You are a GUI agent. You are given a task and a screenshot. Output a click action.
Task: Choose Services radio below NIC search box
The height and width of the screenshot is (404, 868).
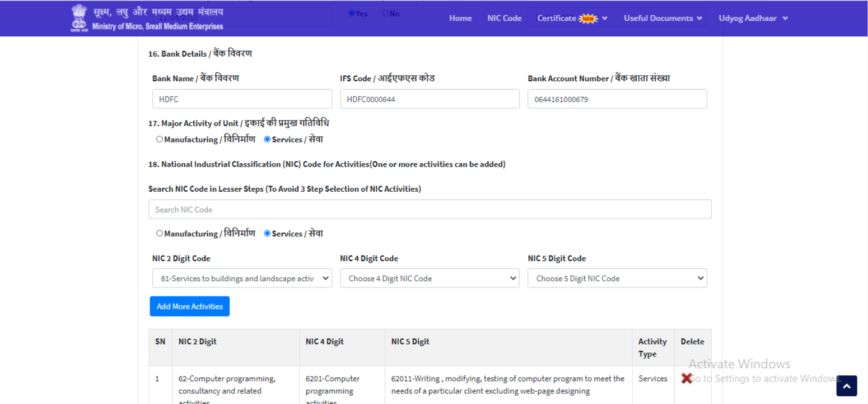point(267,234)
